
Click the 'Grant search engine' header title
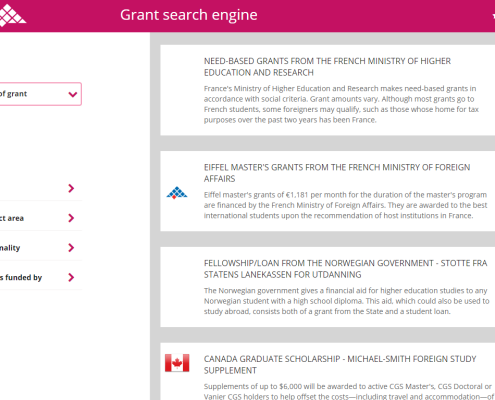click(x=189, y=15)
